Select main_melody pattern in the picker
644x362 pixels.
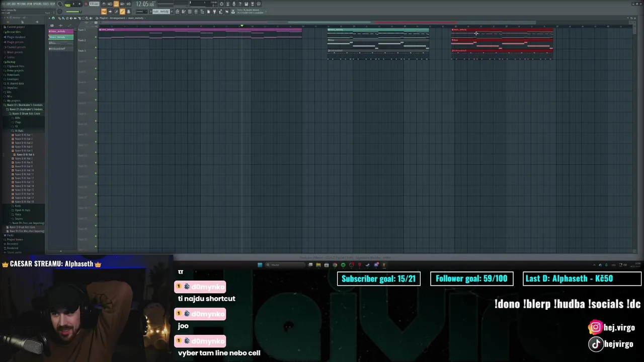[61, 37]
